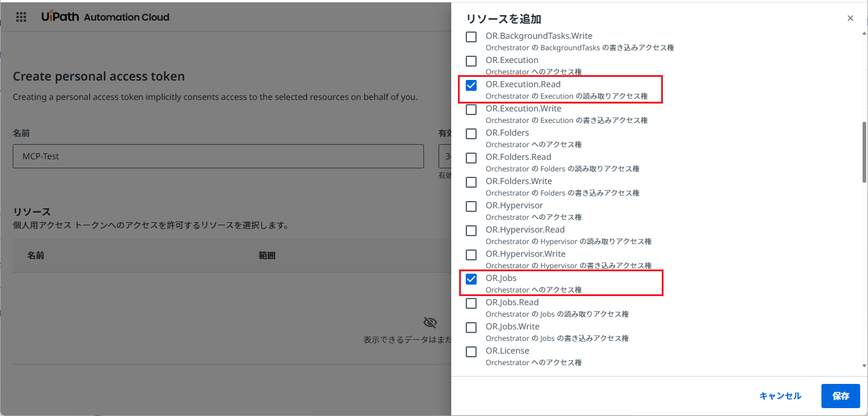Viewport: 868px width, 416px height.
Task: Click the Create personal access token heading
Action: pos(99,76)
